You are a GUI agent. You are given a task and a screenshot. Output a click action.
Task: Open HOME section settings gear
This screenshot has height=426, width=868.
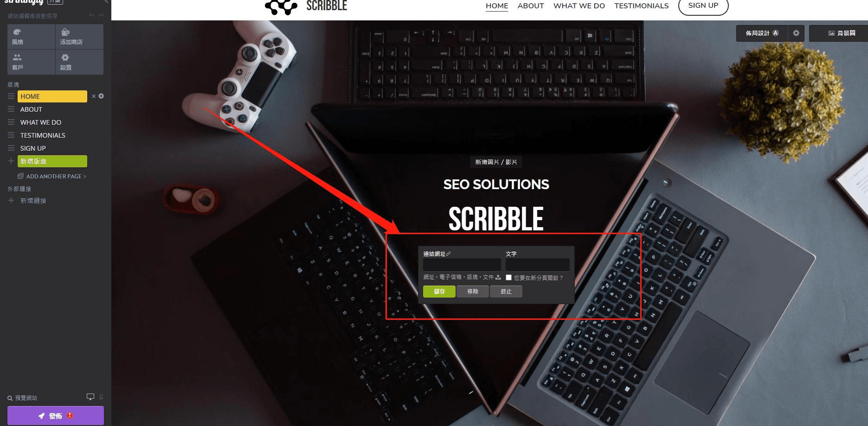[101, 96]
